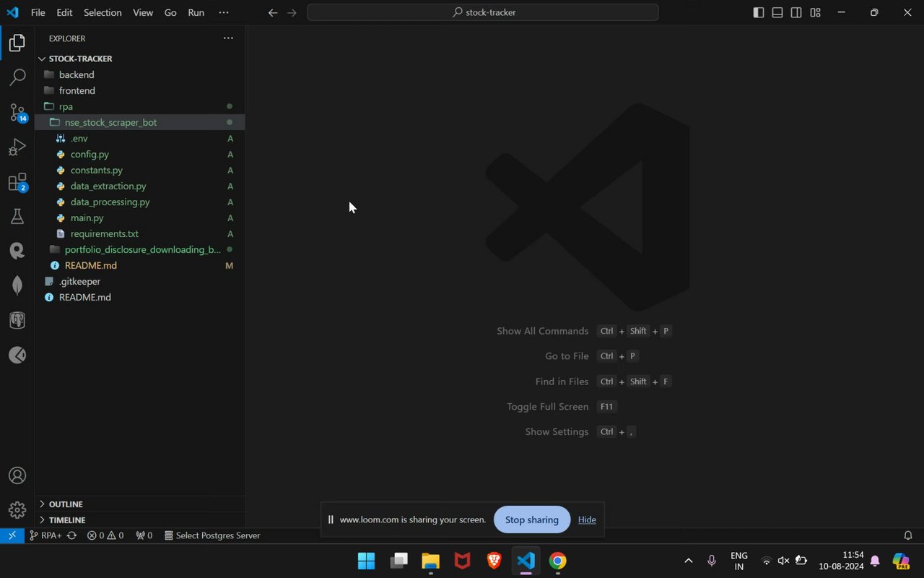924x578 pixels.
Task: Open Google Chrome from taskbar
Action: pos(557,561)
